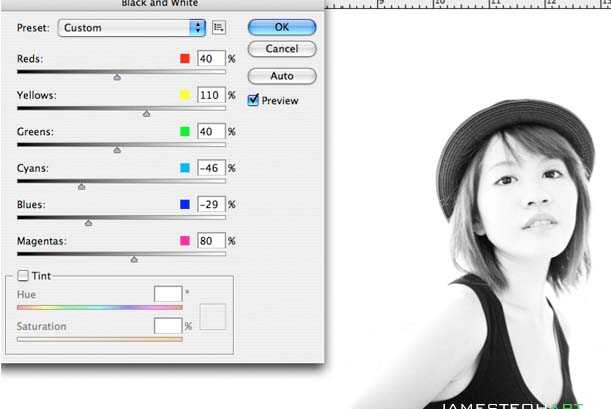
Task: Click the yellow swatch next to Yellows
Action: point(184,96)
